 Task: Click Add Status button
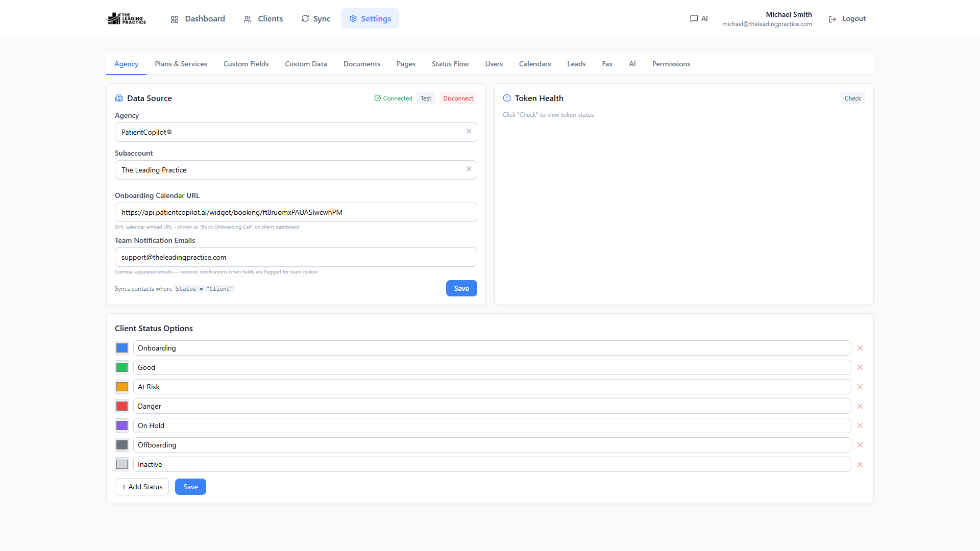pyautogui.click(x=142, y=487)
